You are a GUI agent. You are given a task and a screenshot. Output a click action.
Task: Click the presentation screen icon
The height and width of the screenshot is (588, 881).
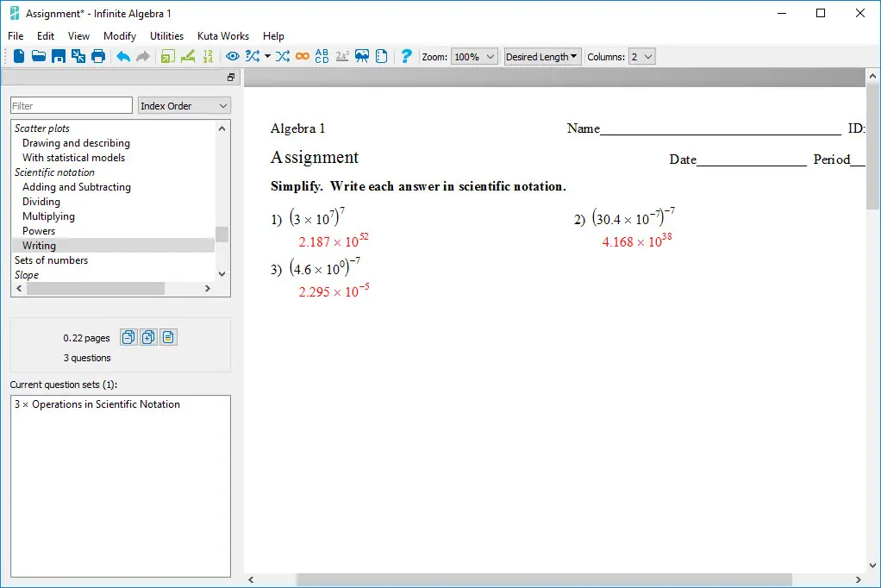point(362,56)
